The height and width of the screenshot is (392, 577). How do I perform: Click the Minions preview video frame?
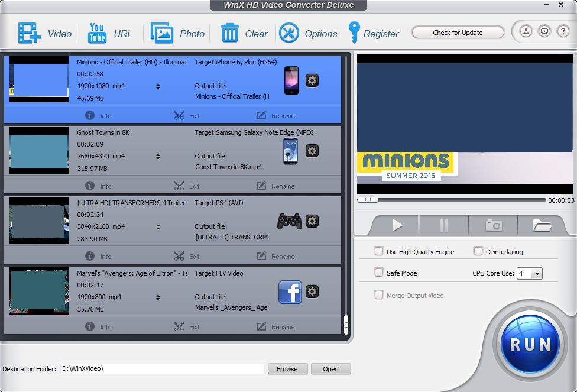coord(465,124)
